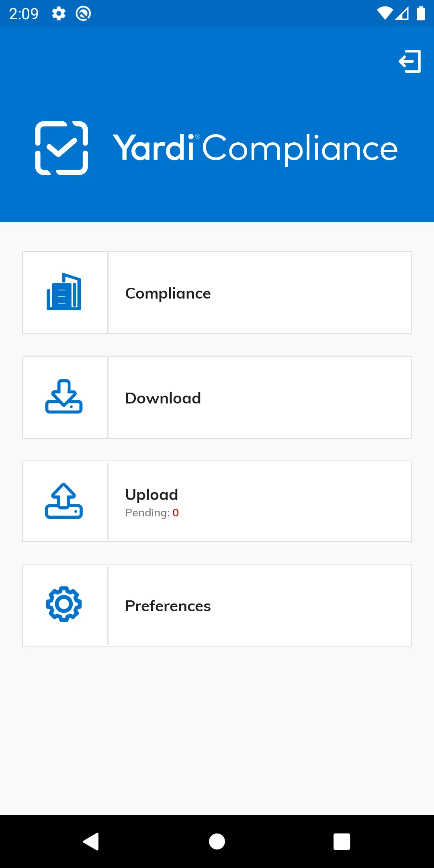Tap the Yardi Compliance checkmark logo
Image resolution: width=434 pixels, height=868 pixels.
tap(61, 148)
